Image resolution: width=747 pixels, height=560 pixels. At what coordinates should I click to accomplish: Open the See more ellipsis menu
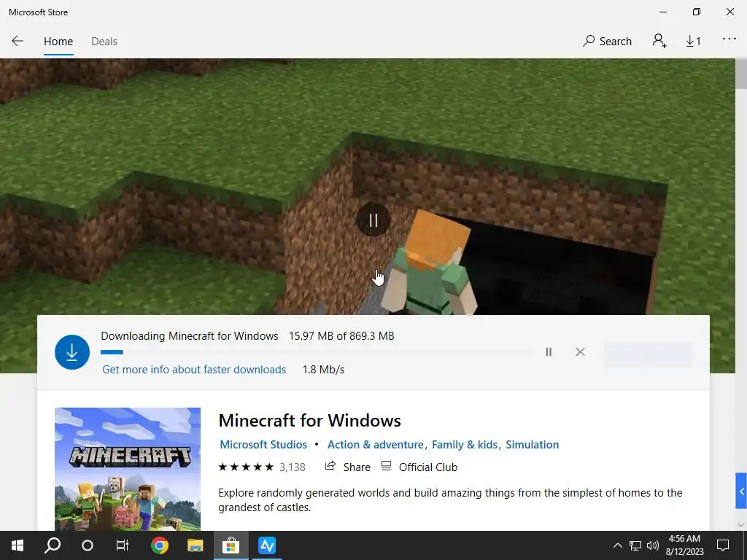pos(729,39)
